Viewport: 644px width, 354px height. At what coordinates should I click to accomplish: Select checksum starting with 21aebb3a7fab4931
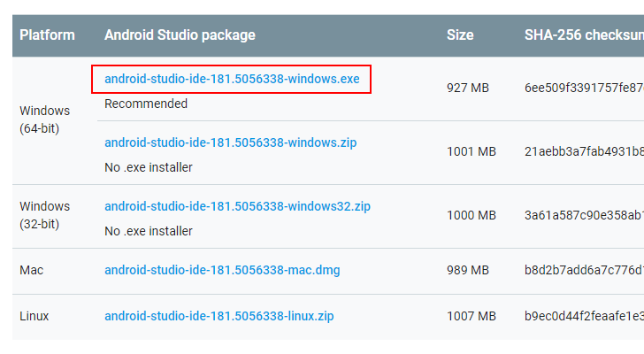coord(584,151)
